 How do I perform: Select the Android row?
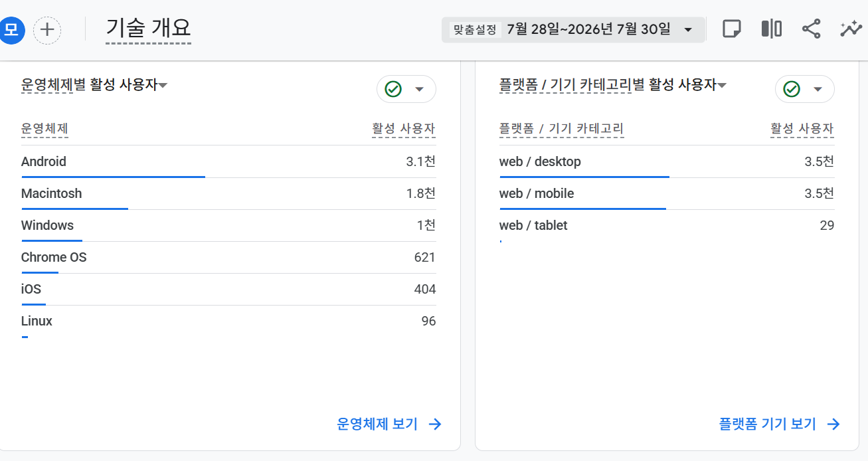[x=228, y=161]
